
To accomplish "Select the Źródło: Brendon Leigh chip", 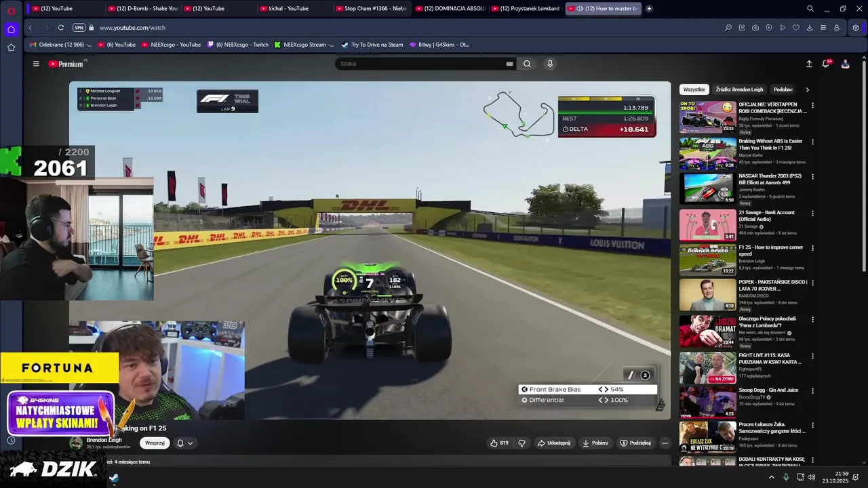I will [739, 89].
